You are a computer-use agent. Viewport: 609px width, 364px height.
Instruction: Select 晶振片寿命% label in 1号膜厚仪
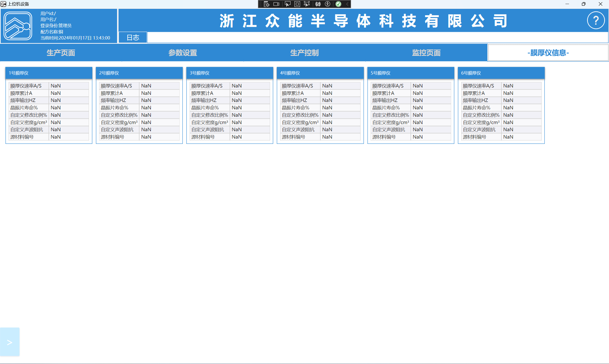[29, 108]
